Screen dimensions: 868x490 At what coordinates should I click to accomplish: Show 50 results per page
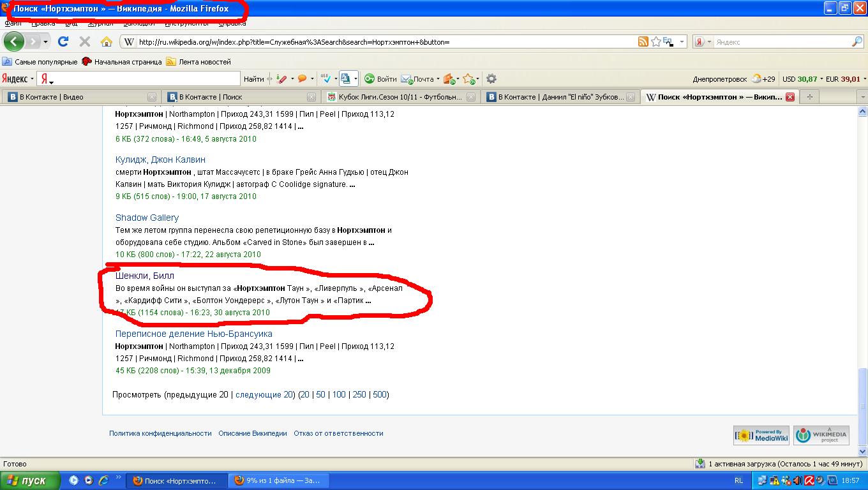pos(320,395)
